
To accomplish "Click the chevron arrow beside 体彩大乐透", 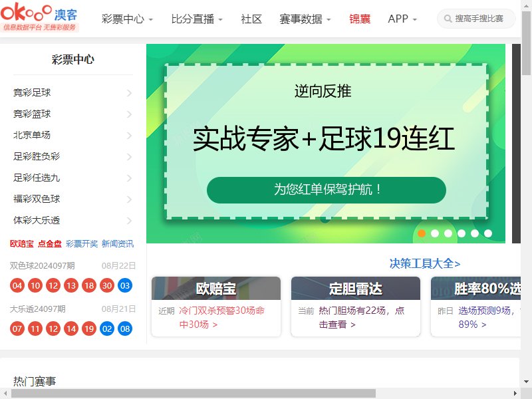I will [129, 221].
